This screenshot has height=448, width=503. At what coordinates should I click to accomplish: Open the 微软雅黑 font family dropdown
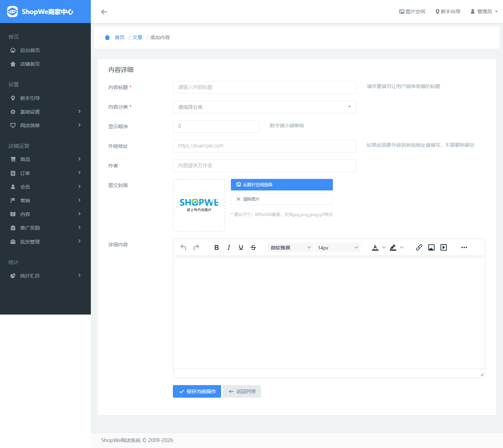pyautogui.click(x=291, y=247)
